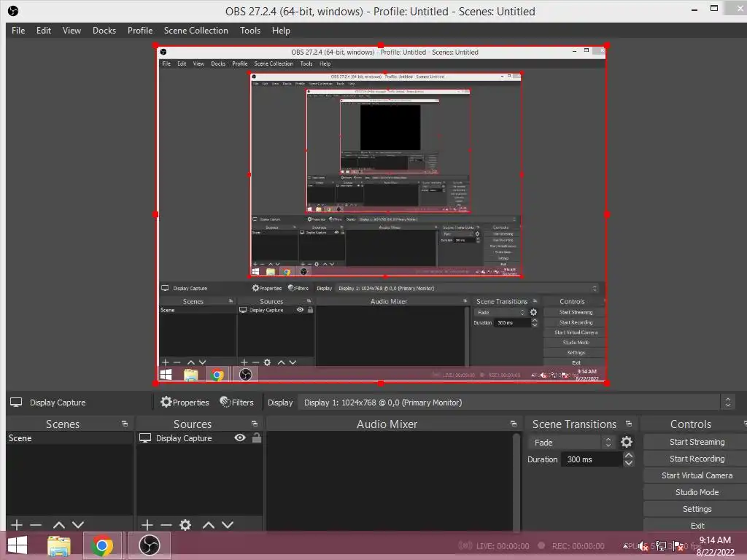Select Display Capture in Sources list
Image resolution: width=747 pixels, height=560 pixels.
(183, 438)
